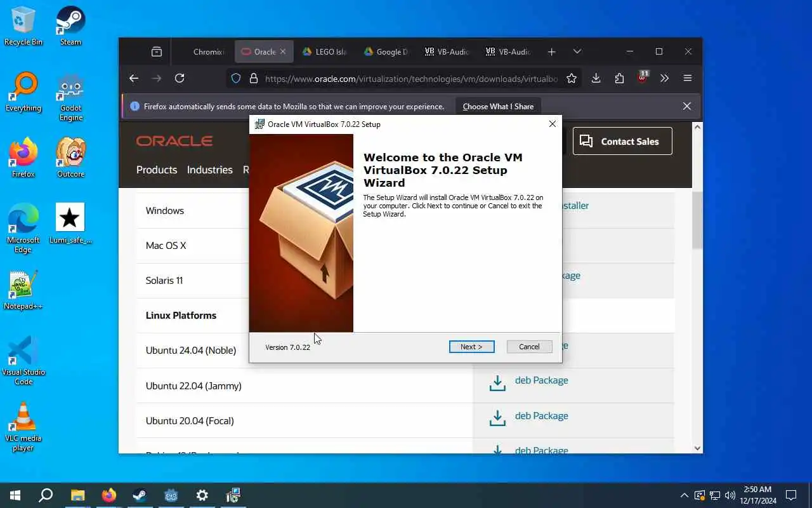812x508 pixels.
Task: Open the notification center
Action: pos(791,495)
